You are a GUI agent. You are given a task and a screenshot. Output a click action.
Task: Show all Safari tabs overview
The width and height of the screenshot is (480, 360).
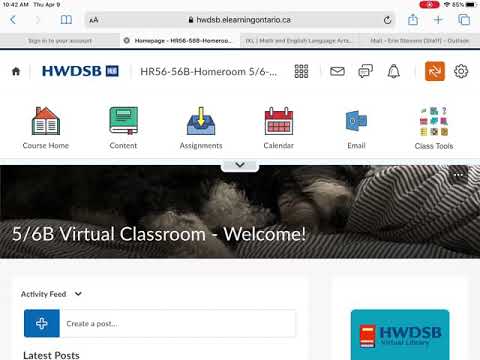tap(464, 20)
